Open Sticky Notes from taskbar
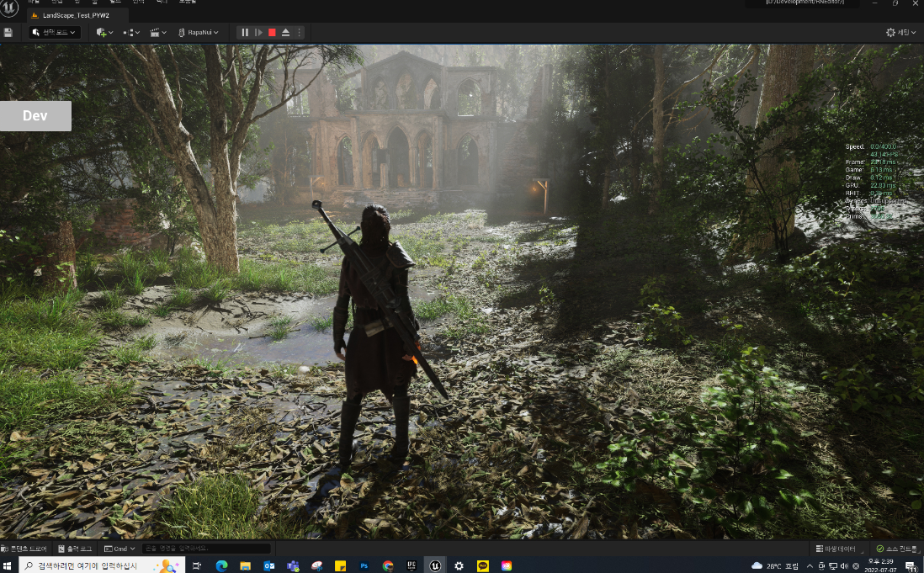 [x=340, y=565]
